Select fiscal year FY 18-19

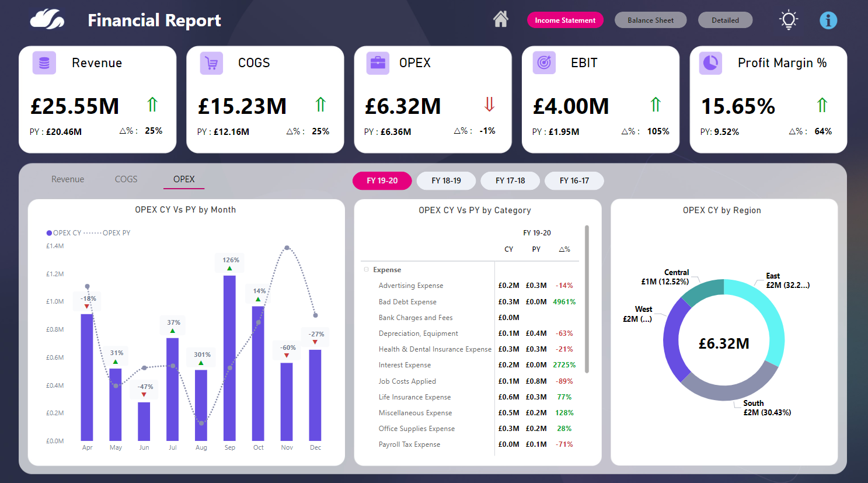point(447,180)
